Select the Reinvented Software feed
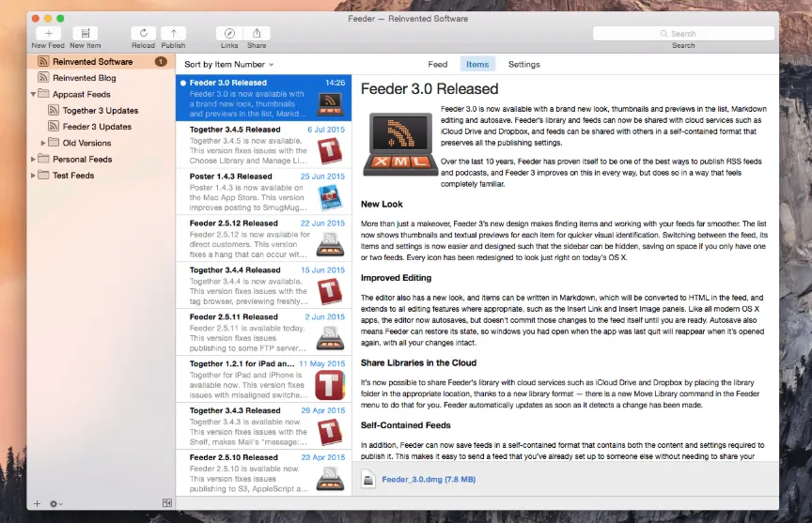 [101, 62]
